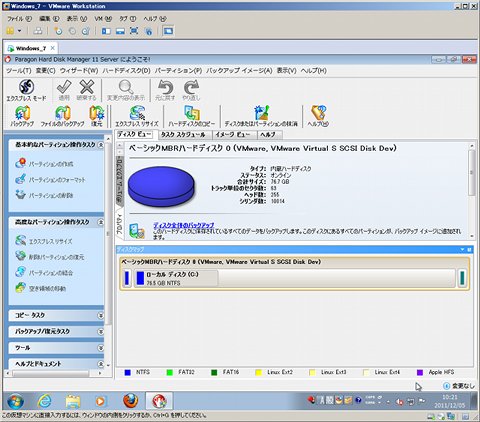Click 削除パーティションの復元 in the sidebar
This screenshot has height=422, width=480.
point(56,257)
